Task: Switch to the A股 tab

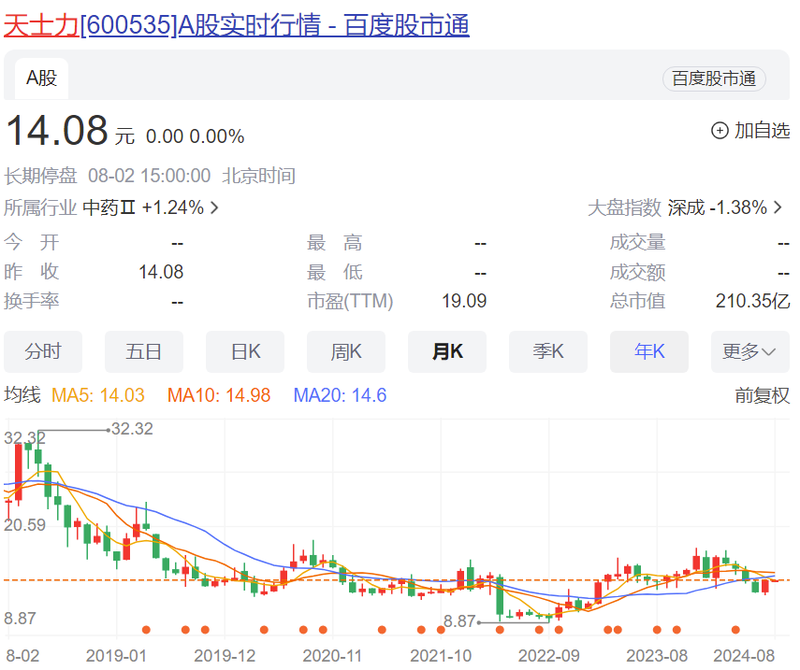Action: coord(40,77)
